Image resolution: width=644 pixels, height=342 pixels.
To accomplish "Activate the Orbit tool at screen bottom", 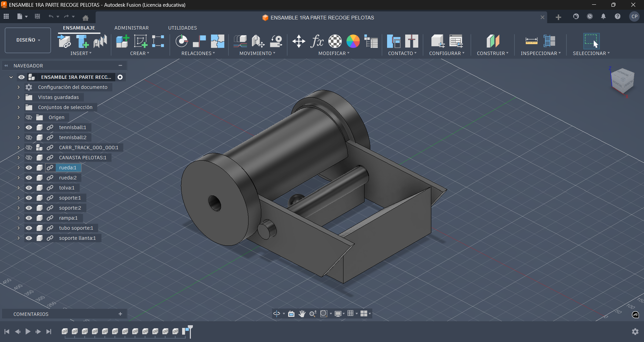I will [x=276, y=313].
